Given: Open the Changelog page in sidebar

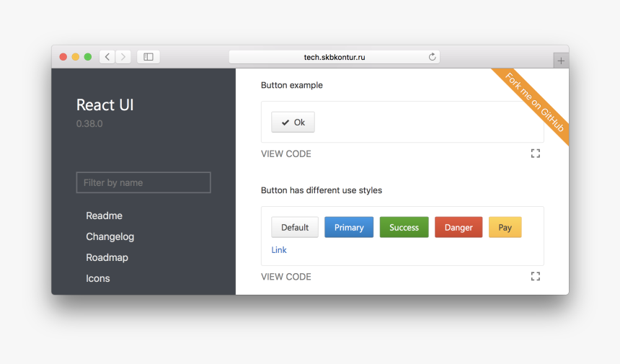Looking at the screenshot, I should (x=110, y=236).
